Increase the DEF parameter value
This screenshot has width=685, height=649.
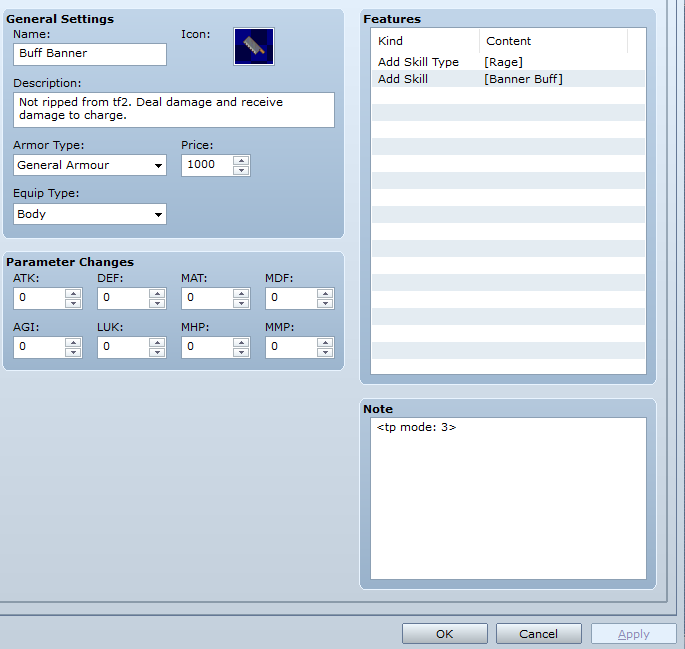tap(157, 293)
